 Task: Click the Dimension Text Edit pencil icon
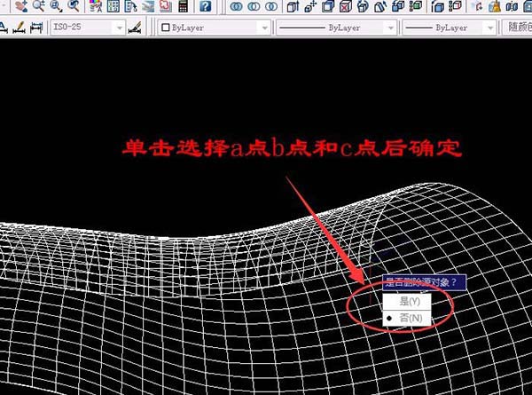click(19, 28)
